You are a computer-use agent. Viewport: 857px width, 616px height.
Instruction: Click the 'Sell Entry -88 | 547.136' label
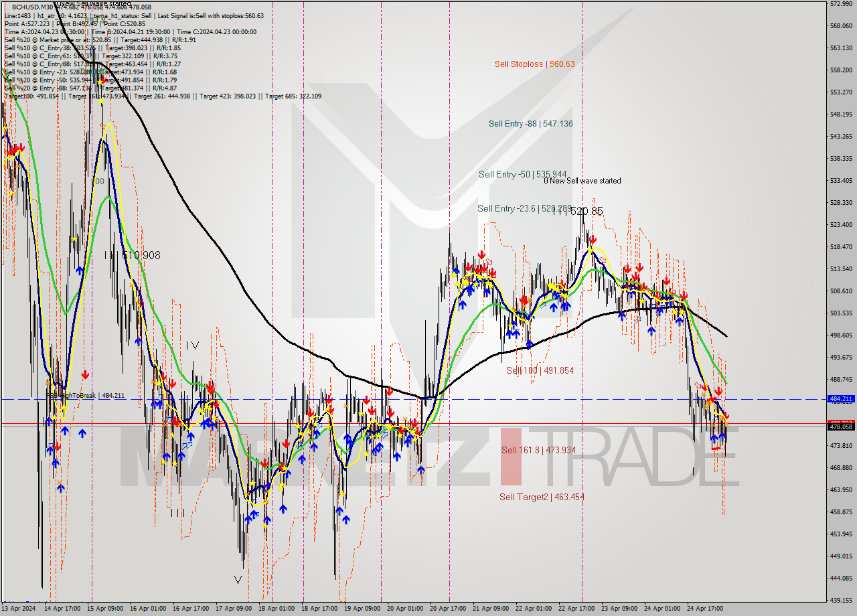click(530, 124)
